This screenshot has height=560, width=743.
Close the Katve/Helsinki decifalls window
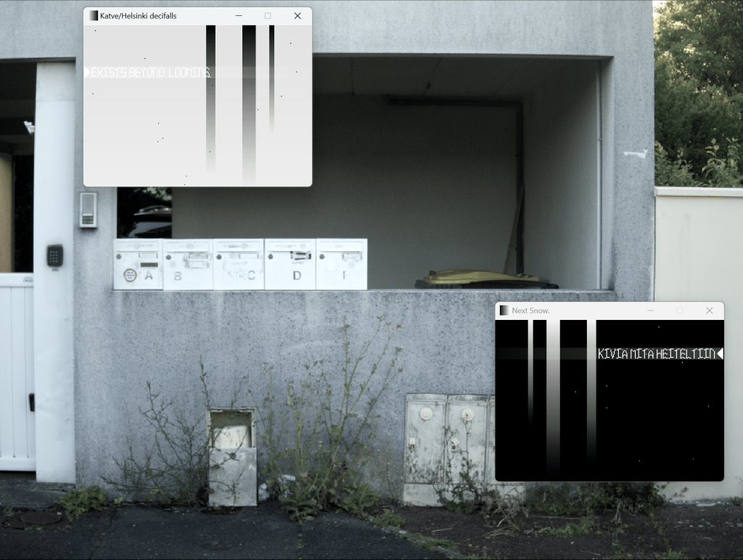pos(297,16)
